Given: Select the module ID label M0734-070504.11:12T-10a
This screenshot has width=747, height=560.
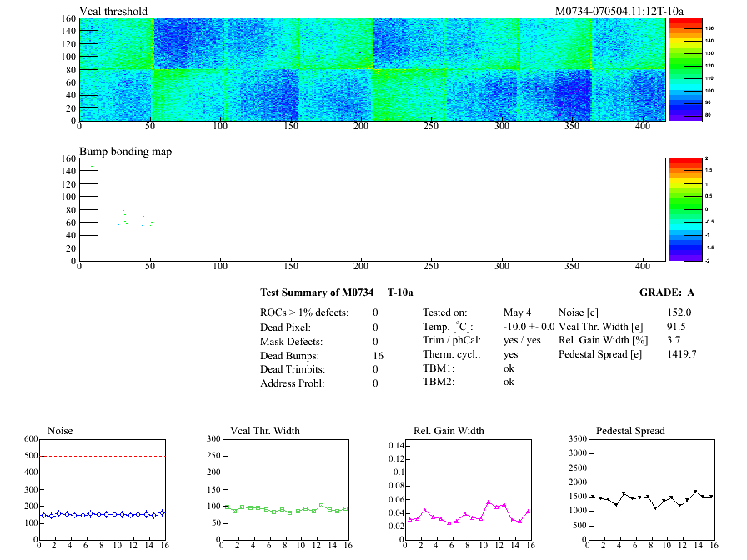Looking at the screenshot, I should click(619, 11).
